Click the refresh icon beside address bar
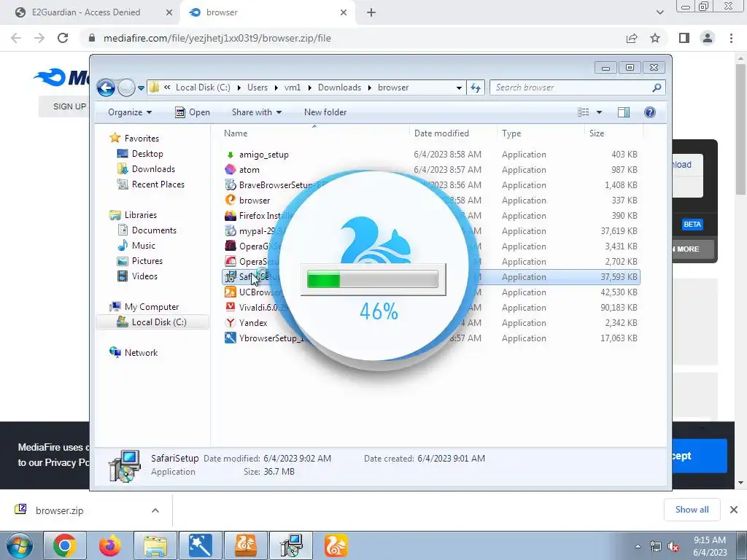Image resolution: width=747 pixels, height=560 pixels. [x=476, y=87]
